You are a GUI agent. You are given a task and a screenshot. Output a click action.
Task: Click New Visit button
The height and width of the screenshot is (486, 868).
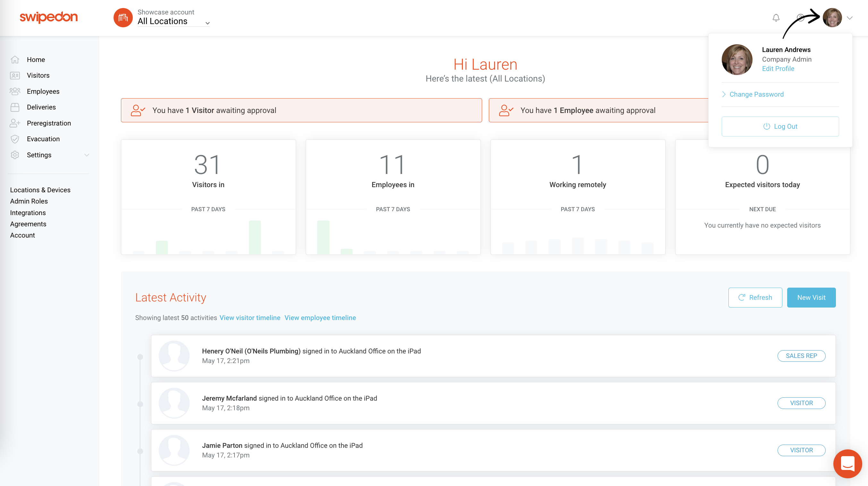811,298
